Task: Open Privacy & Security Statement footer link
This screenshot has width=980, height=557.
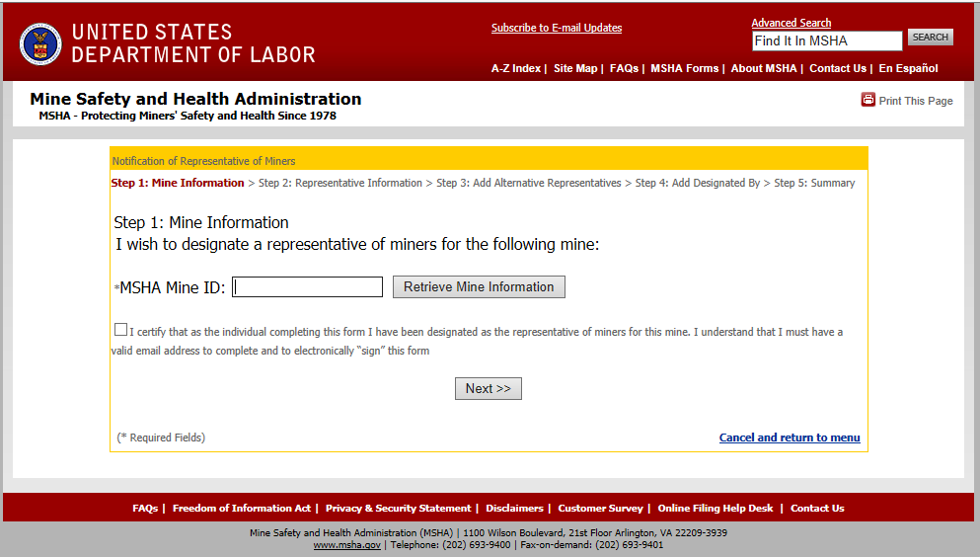Action: pos(398,509)
